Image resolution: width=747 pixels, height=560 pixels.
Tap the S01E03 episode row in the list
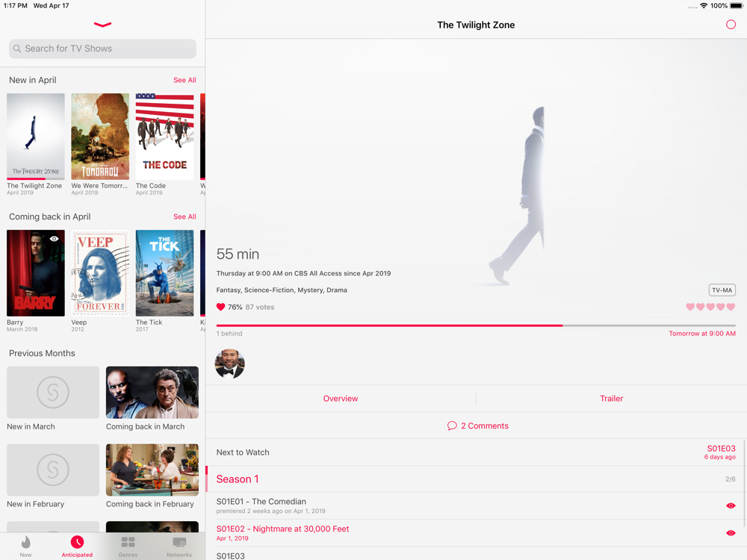(476, 554)
